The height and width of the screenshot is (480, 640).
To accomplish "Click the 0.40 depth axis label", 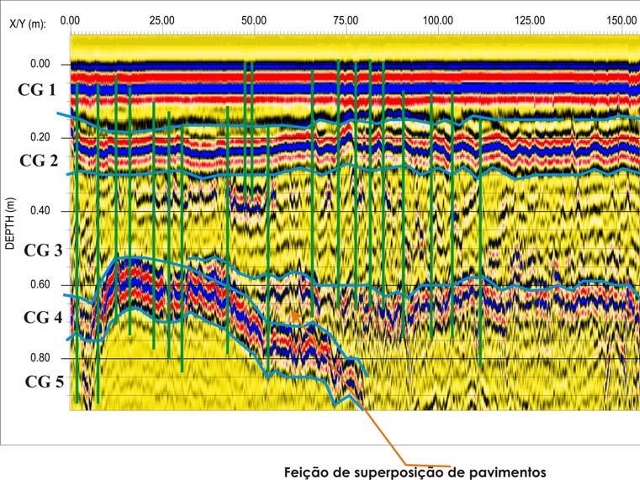I will coord(40,211).
